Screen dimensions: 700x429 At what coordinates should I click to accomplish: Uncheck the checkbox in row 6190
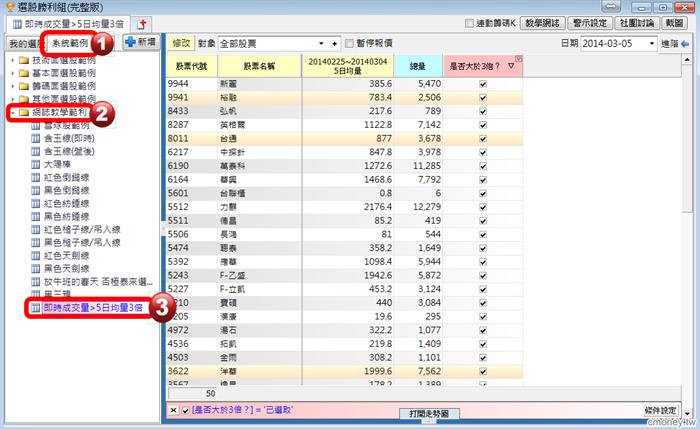pyautogui.click(x=483, y=166)
